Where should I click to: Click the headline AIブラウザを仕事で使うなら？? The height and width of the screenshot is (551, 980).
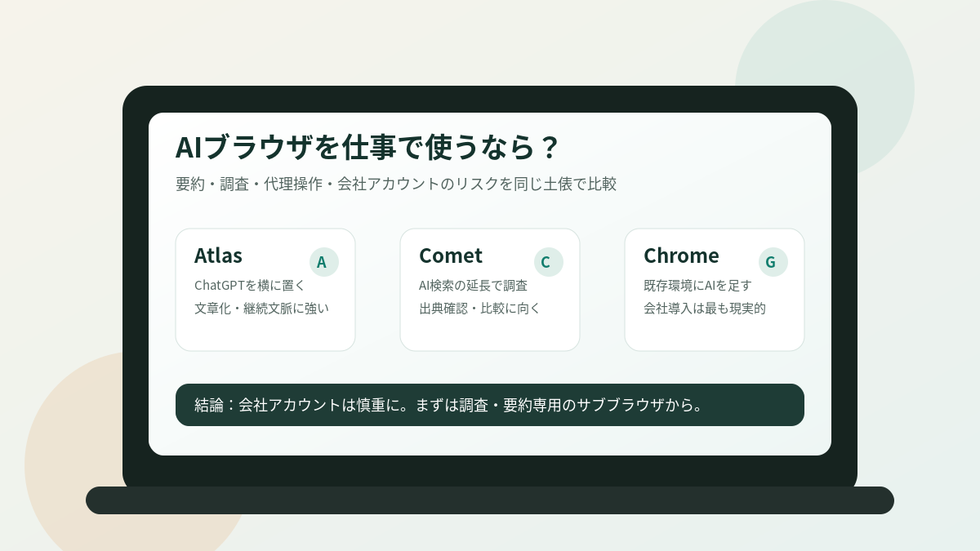(367, 147)
